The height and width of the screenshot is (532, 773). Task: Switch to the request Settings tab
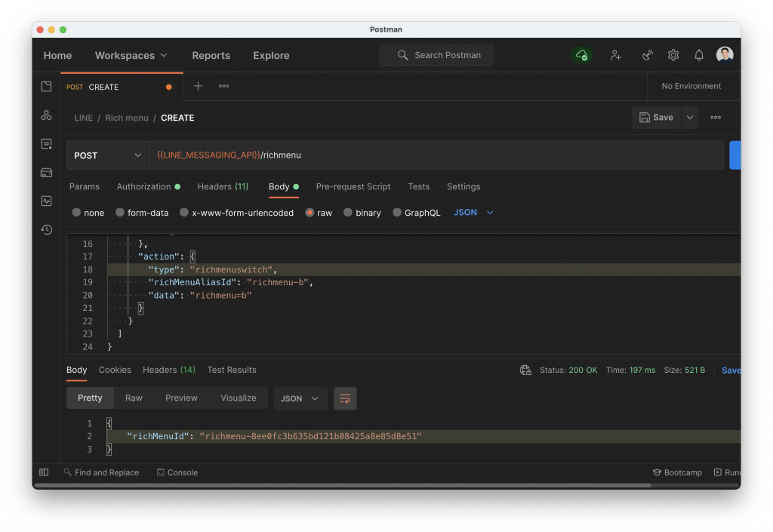463,186
